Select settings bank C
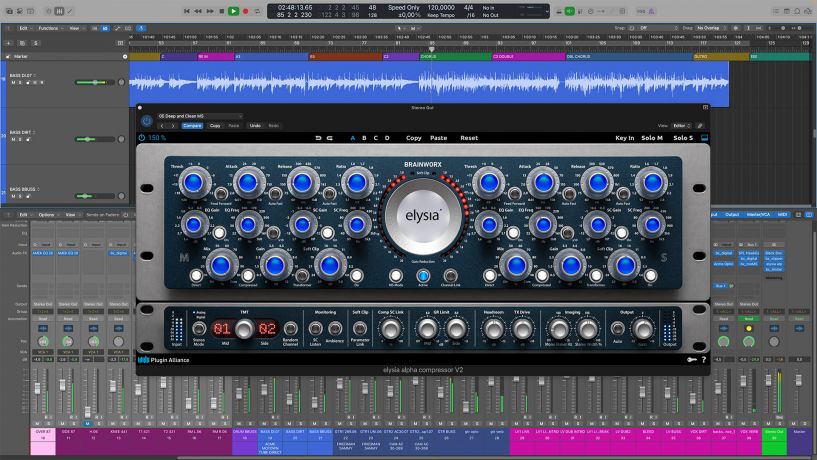This screenshot has height=460, width=817. (x=376, y=138)
